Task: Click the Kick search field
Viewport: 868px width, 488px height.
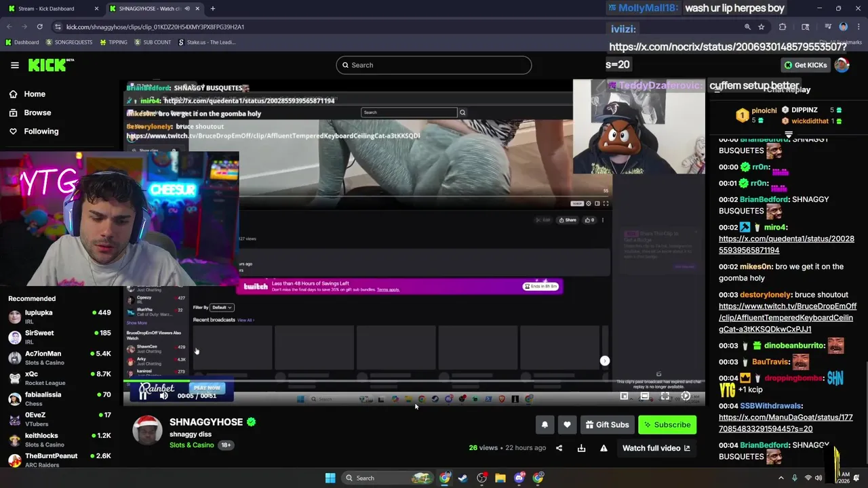Action: click(434, 65)
